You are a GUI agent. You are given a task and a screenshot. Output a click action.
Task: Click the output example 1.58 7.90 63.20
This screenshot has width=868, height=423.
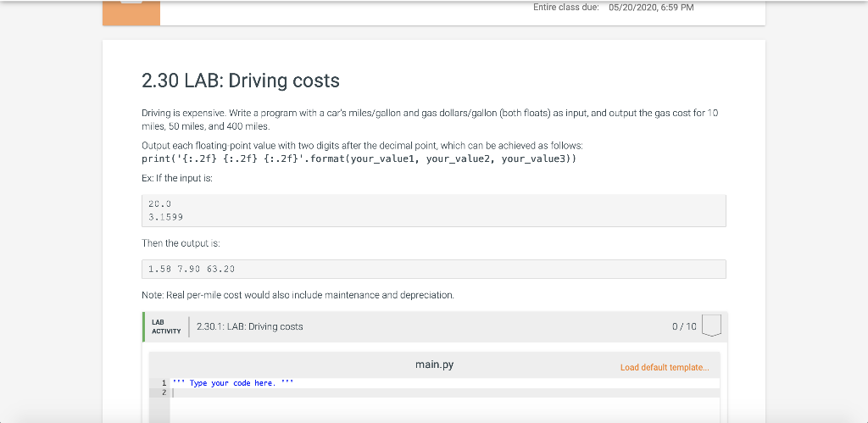(192, 269)
